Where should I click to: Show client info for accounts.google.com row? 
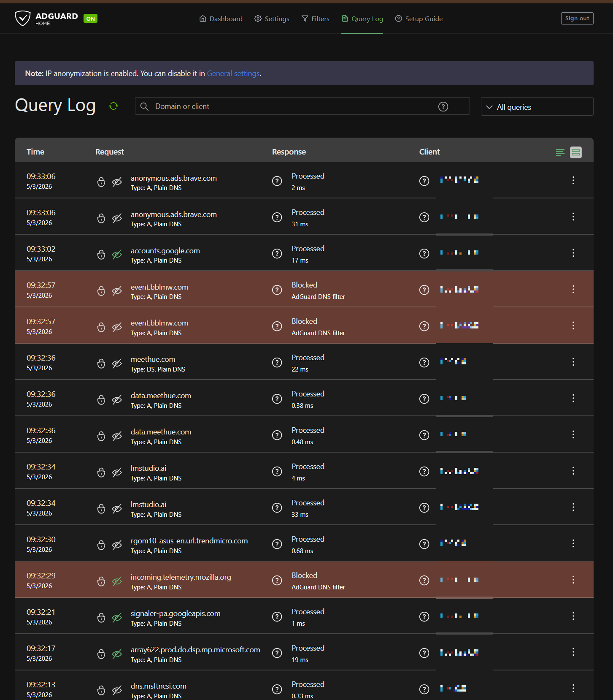point(424,254)
